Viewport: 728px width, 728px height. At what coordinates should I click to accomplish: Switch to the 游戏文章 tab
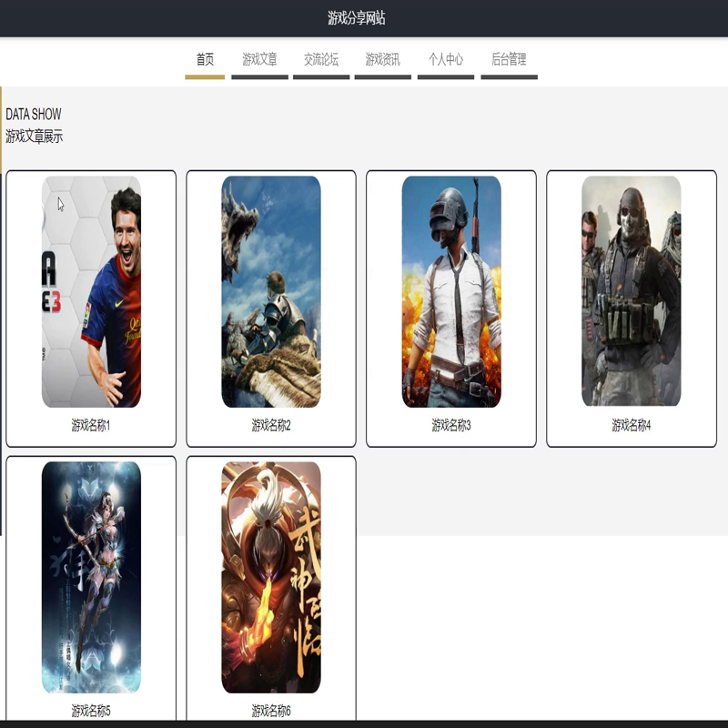(x=259, y=59)
